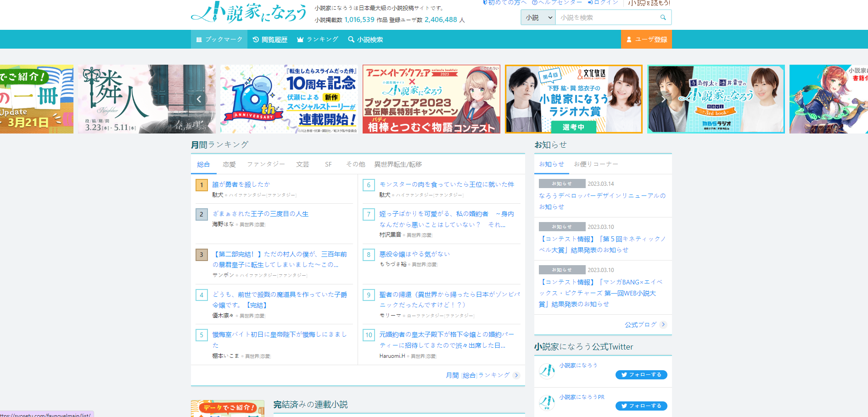Click the 小説家になろう Twitter avatar icon

tap(547, 371)
